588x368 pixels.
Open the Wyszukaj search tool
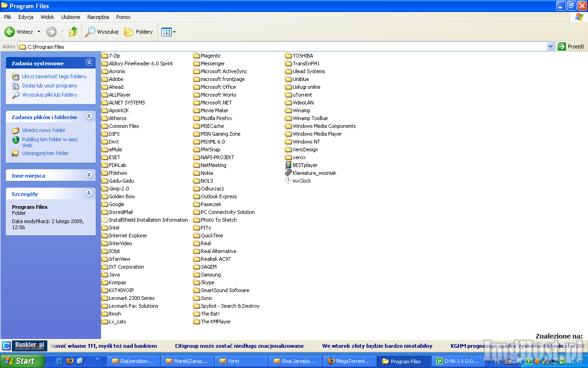pos(102,32)
